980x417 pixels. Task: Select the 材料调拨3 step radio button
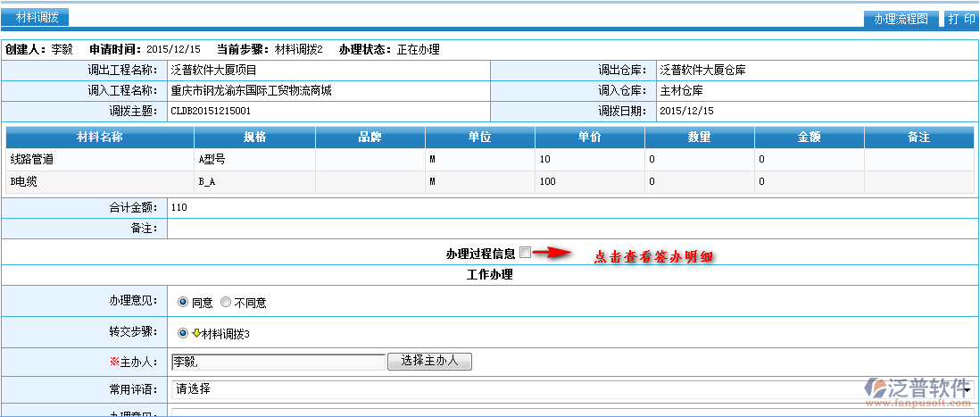coord(183,333)
